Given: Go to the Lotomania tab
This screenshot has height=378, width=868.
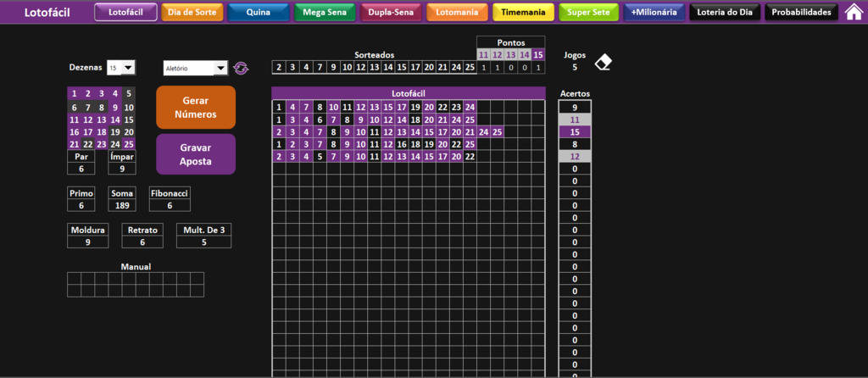Looking at the screenshot, I should coord(457,12).
